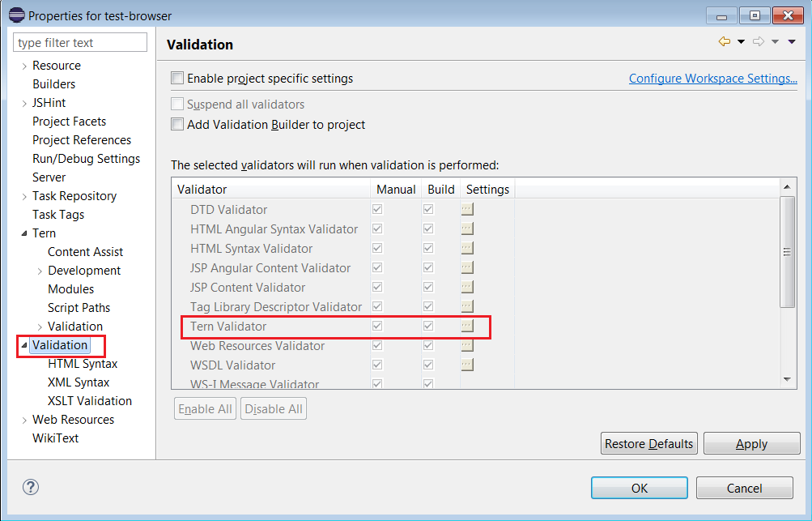
Task: Open settings for DTD Validator
Action: [x=467, y=209]
